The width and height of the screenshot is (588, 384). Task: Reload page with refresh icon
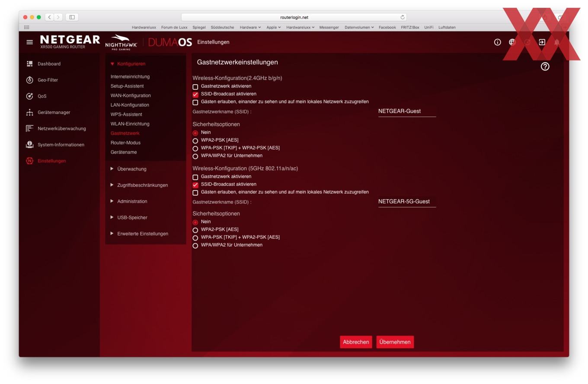click(x=403, y=17)
